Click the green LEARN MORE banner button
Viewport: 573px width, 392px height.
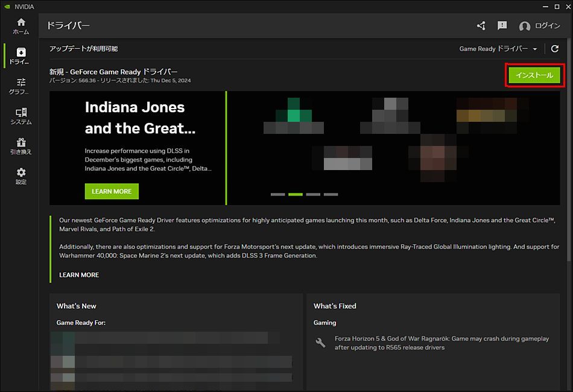click(x=112, y=191)
